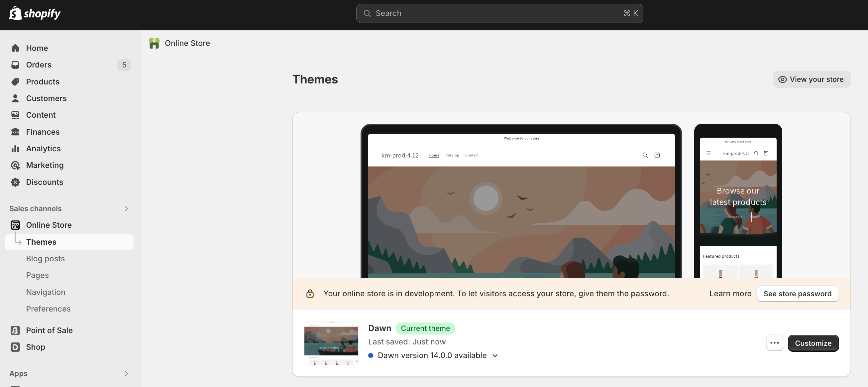Open Blog posts in the sidebar

46,259
